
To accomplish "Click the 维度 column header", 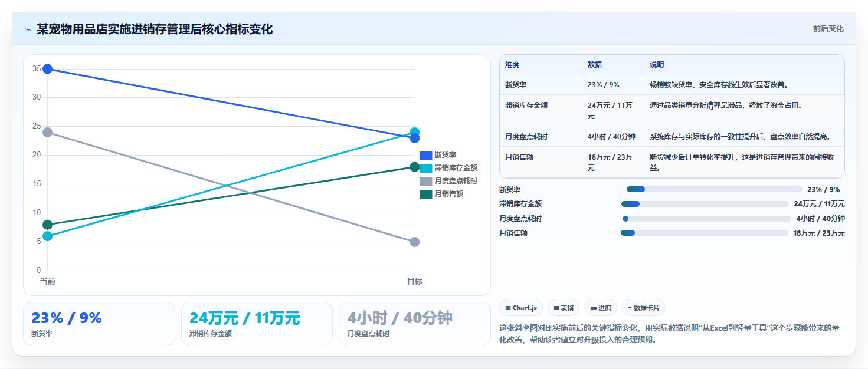I will pyautogui.click(x=512, y=65).
